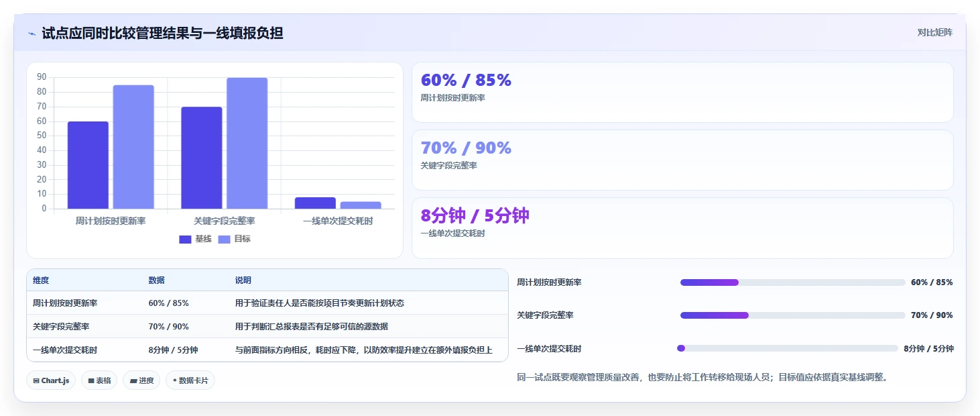Screen dimensions: 980x416
Task: Toggle the 基线 legend item in chart
Action: coord(195,239)
